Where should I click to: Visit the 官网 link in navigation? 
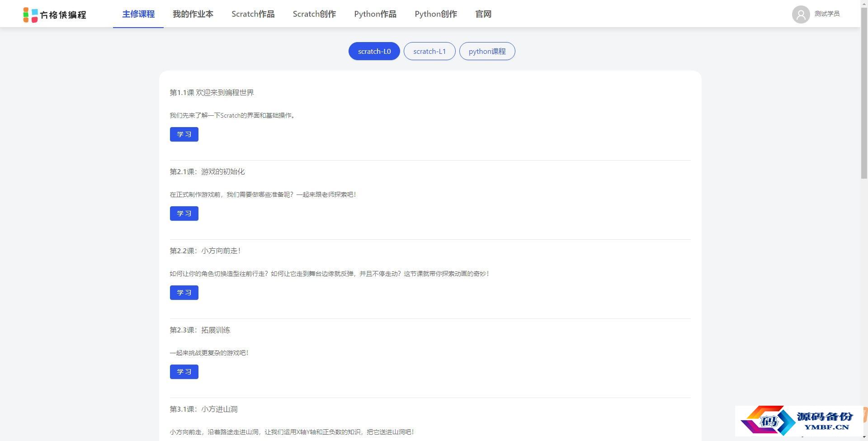click(483, 14)
